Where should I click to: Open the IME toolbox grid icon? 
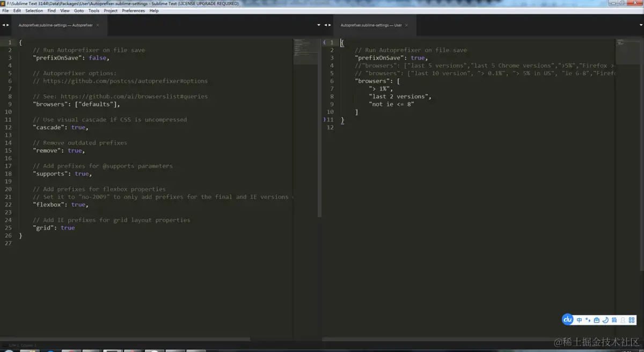coord(632,320)
